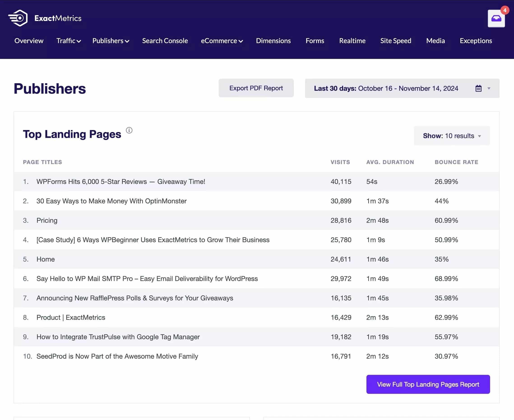Open the Realtime report

click(352, 41)
